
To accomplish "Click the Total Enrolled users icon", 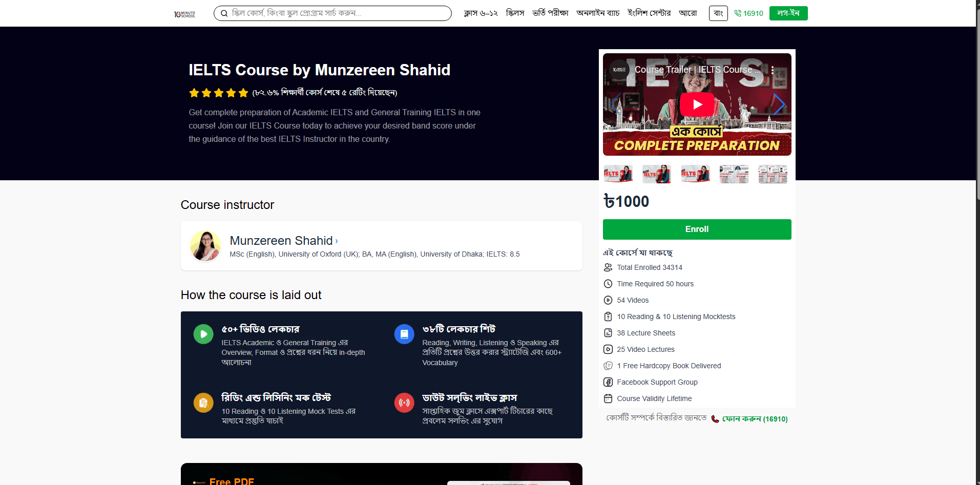I will point(608,267).
